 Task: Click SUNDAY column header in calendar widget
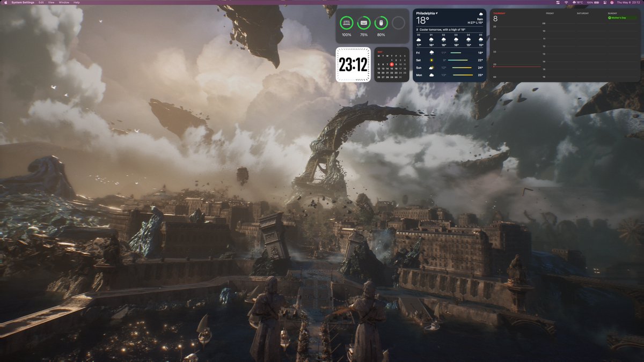[x=612, y=13]
